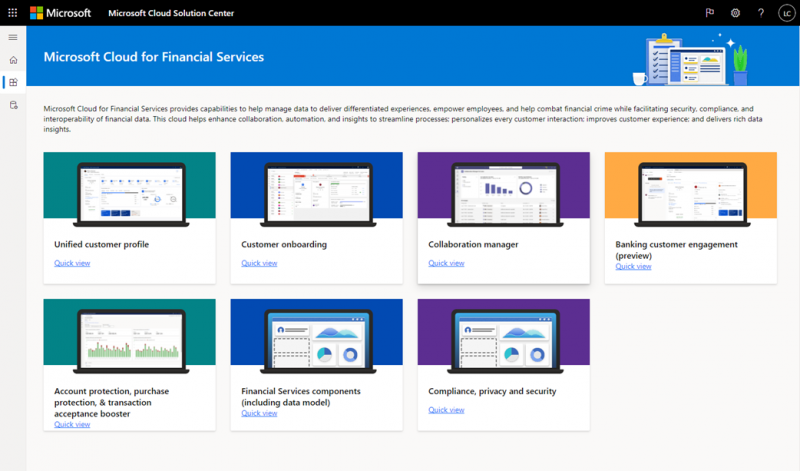
Task: Open the app launcher waffle icon
Action: coord(13,13)
